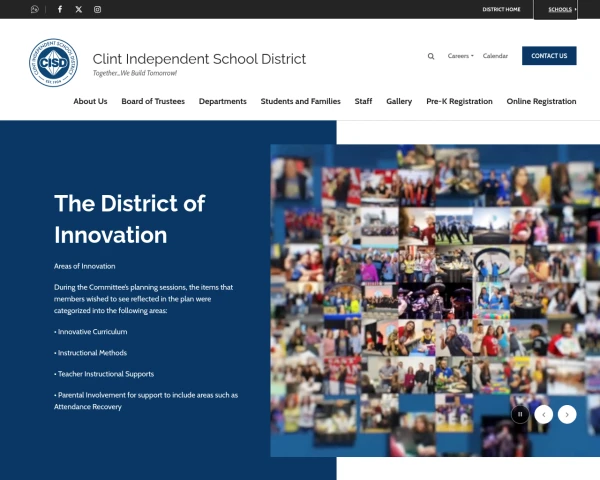Viewport: 600px width, 480px height.
Task: Visit the district Facebook page
Action: [60, 9]
